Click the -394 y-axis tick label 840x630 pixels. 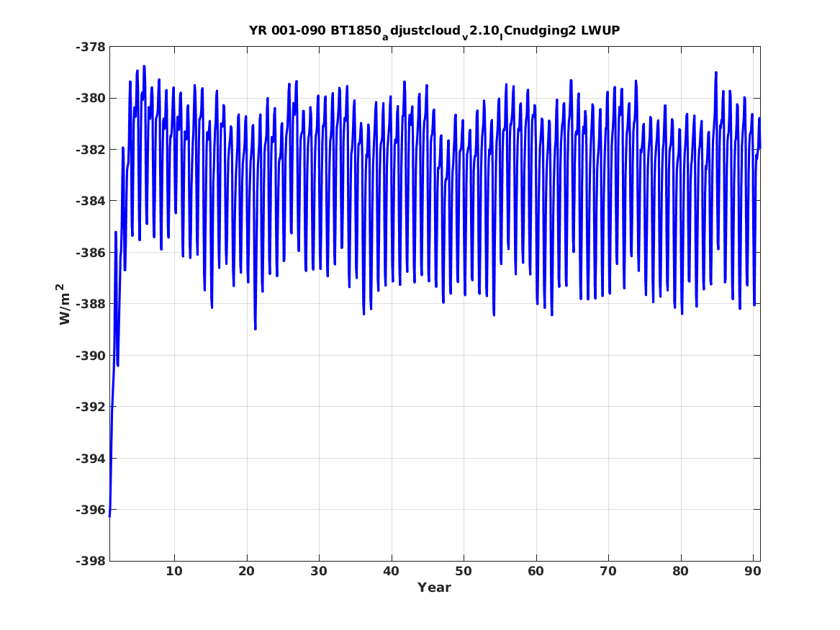pyautogui.click(x=91, y=459)
